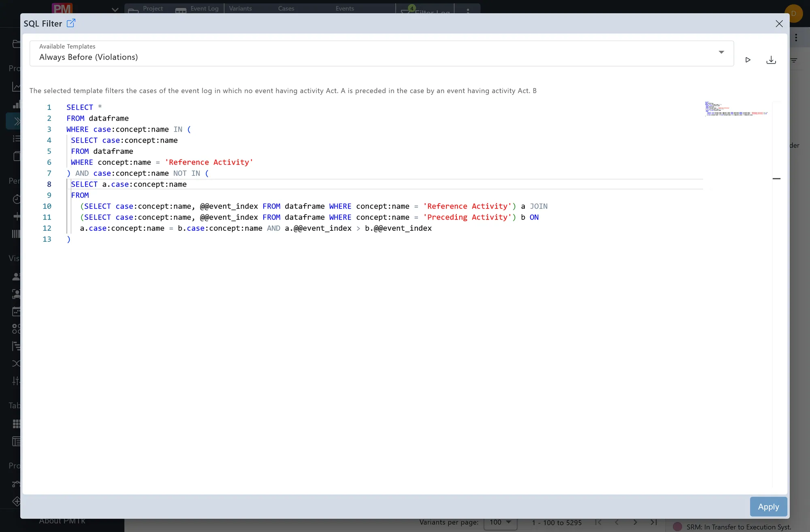Click the editor overview ruler marker
810x532 pixels.
(x=776, y=179)
